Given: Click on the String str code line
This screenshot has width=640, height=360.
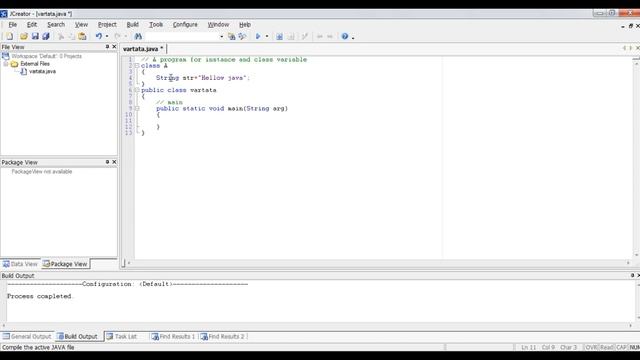Looking at the screenshot, I should click(202, 78).
